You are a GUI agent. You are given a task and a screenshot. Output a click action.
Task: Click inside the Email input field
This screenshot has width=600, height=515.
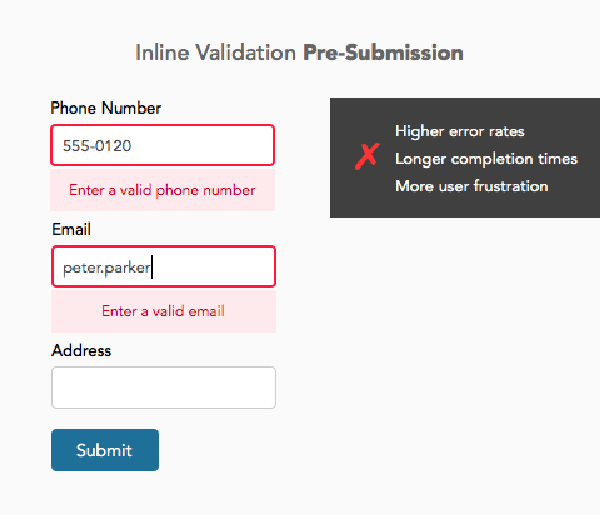click(163, 266)
